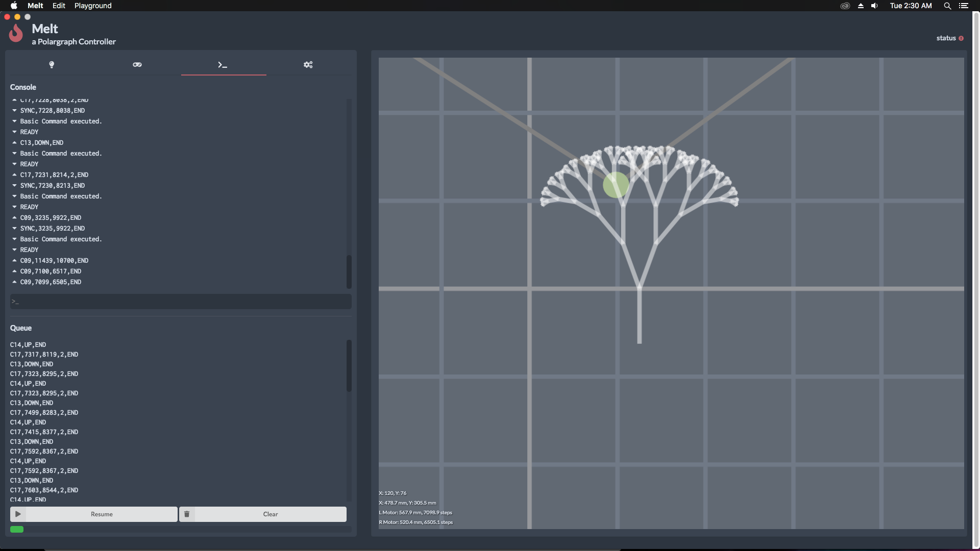Click the Clear queue button

[x=271, y=513]
